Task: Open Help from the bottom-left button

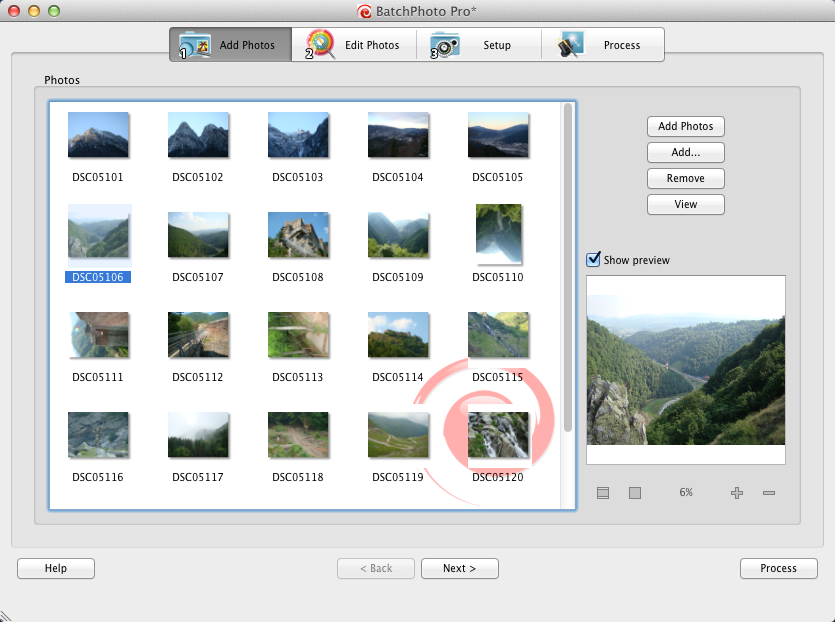Action: [56, 568]
